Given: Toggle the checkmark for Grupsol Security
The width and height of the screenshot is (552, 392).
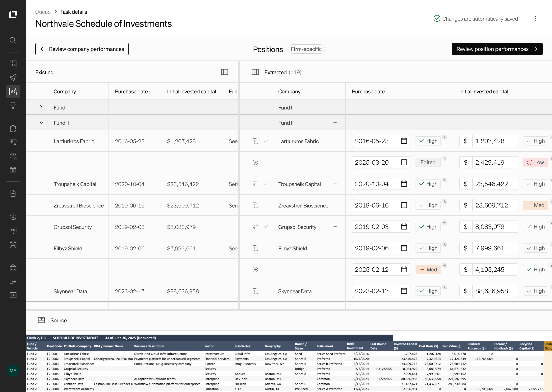Looking at the screenshot, I should [x=266, y=227].
